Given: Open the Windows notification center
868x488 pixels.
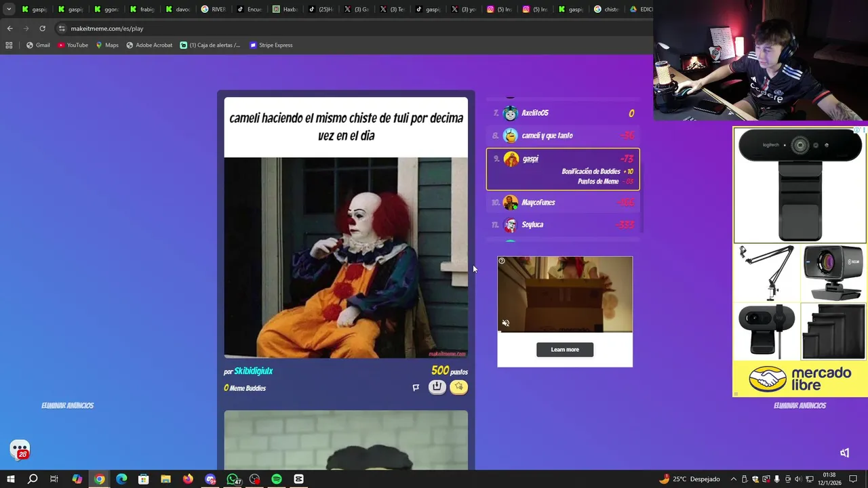Looking at the screenshot, I should coord(853,479).
